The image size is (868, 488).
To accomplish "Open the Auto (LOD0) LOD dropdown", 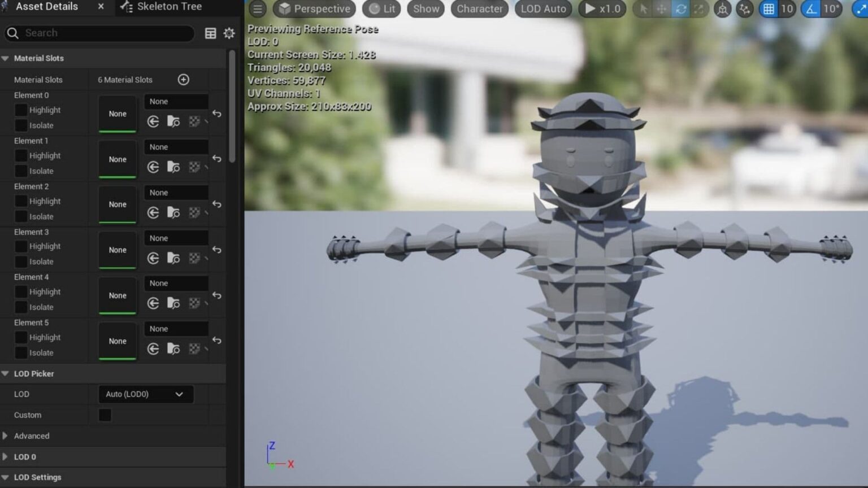I will click(x=145, y=394).
